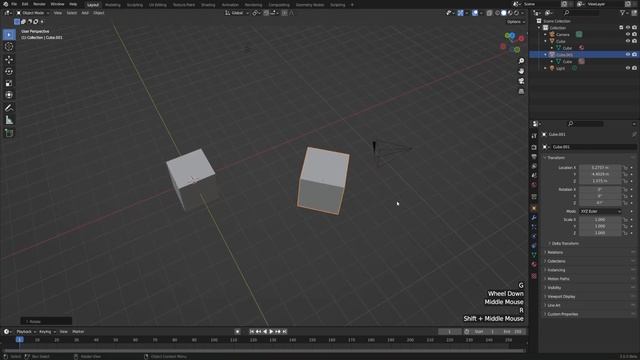Expand the Instancing panel
640x360 pixels.
point(556,270)
